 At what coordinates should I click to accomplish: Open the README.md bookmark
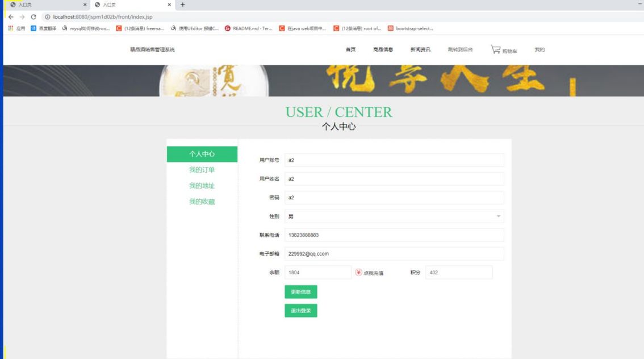249,28
